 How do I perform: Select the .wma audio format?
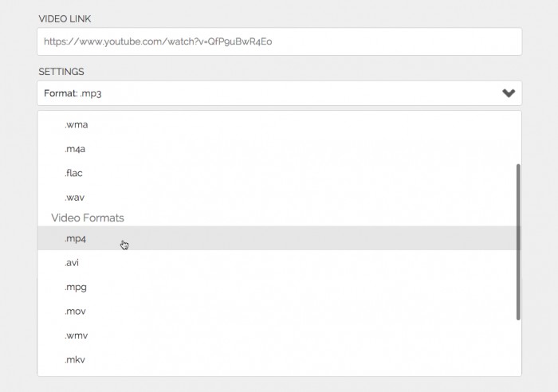click(77, 124)
